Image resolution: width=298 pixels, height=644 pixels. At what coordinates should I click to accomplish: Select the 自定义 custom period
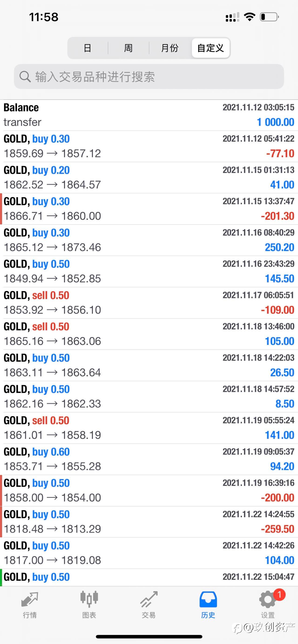(211, 48)
